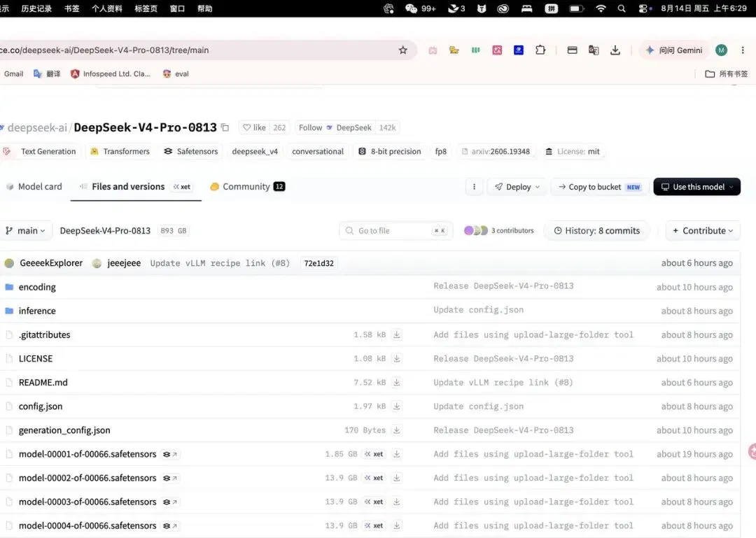Click the browser downloads icon
The image size is (756, 538).
pos(615,50)
